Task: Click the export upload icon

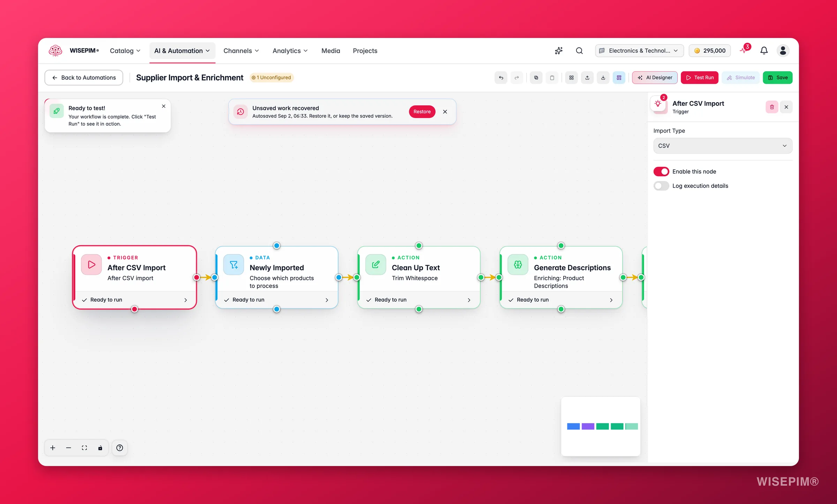Action: 587,77
